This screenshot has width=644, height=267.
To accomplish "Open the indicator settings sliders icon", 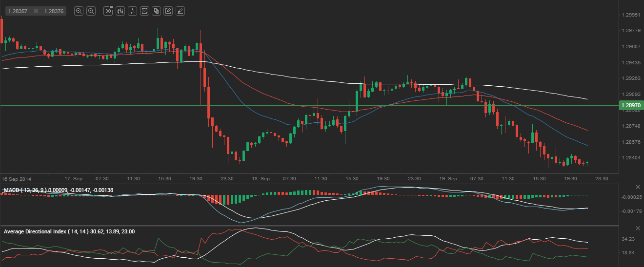I will point(132,11).
